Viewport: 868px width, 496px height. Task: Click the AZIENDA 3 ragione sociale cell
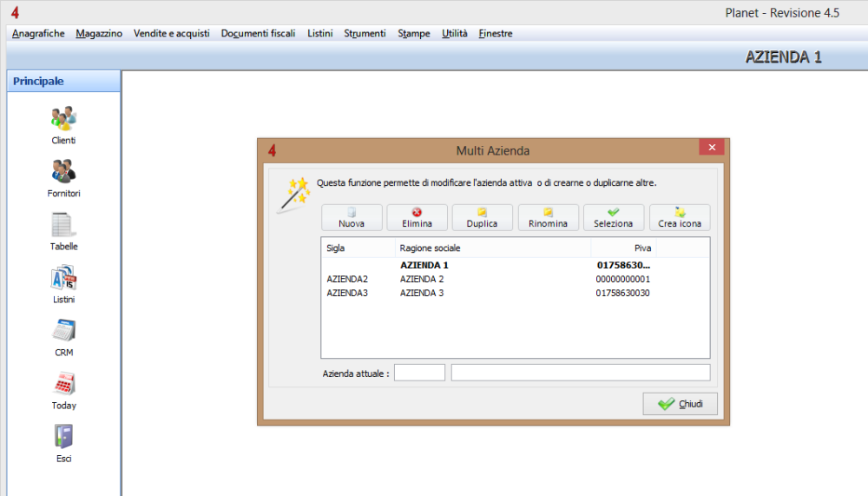click(422, 293)
